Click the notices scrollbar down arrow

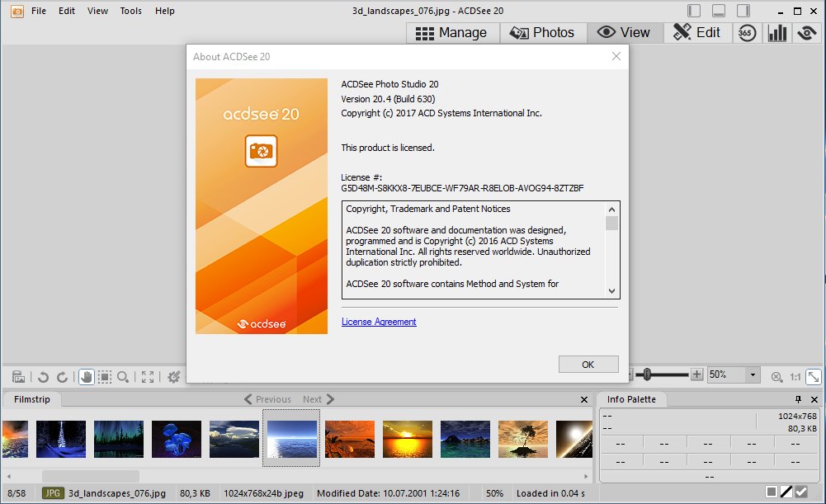611,290
